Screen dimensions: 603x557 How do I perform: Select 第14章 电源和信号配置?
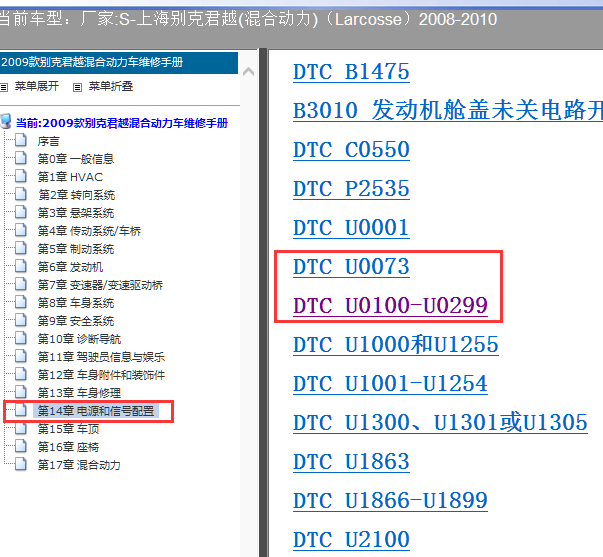(96, 411)
